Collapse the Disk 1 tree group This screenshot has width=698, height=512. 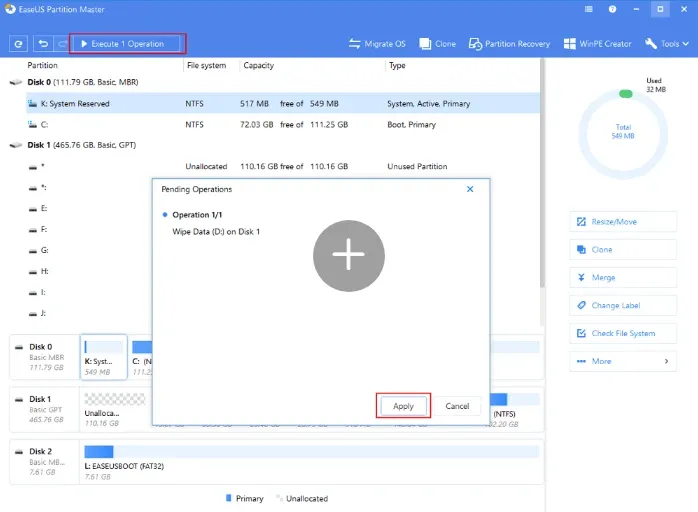[x=13, y=146]
